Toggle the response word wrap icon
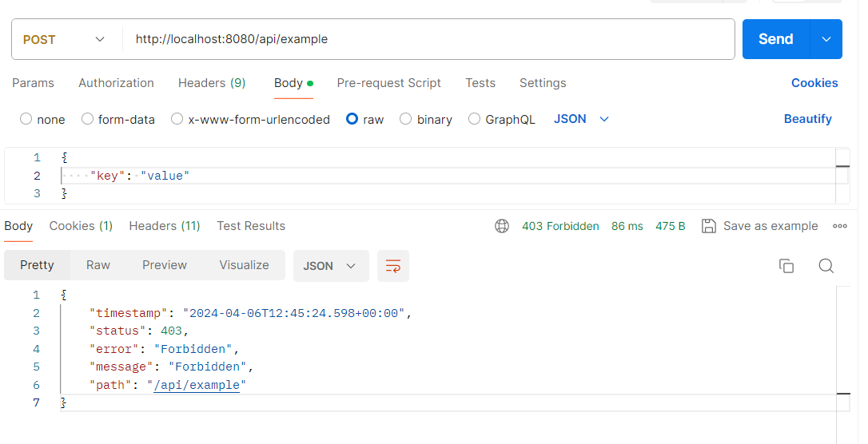The height and width of the screenshot is (444, 868). tap(393, 266)
